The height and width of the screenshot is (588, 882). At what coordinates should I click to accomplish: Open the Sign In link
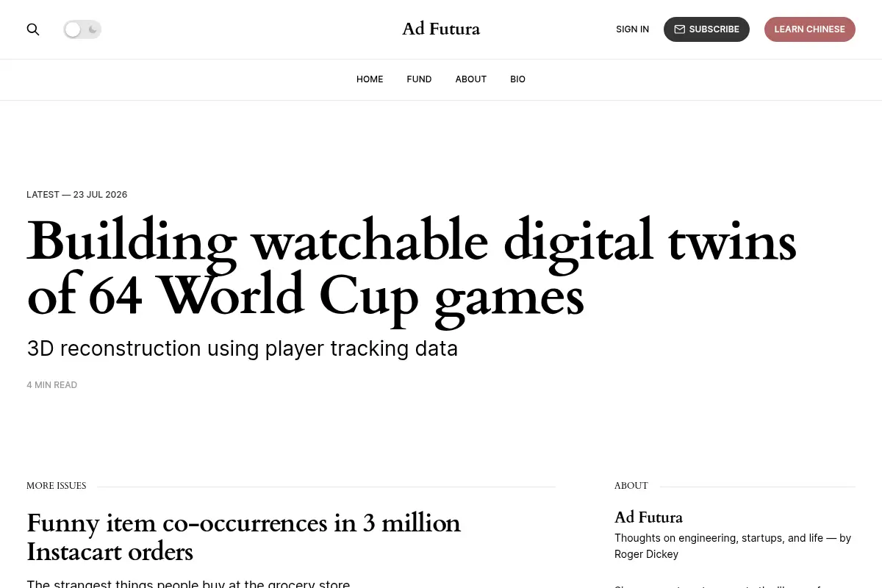(x=632, y=29)
